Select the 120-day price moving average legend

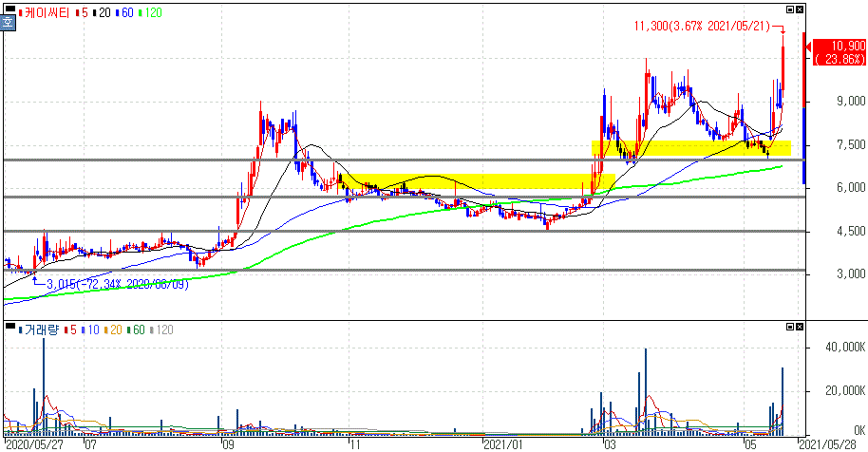pos(151,12)
